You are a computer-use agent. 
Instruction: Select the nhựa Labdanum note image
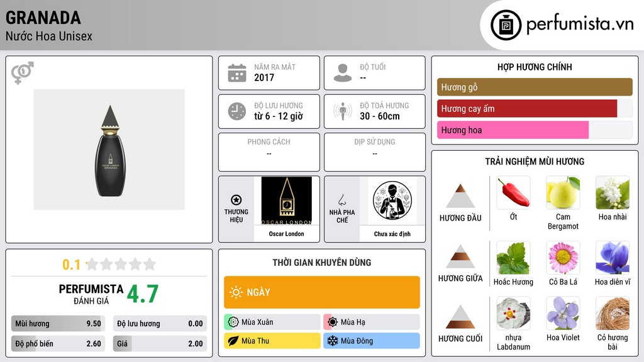coord(513,314)
